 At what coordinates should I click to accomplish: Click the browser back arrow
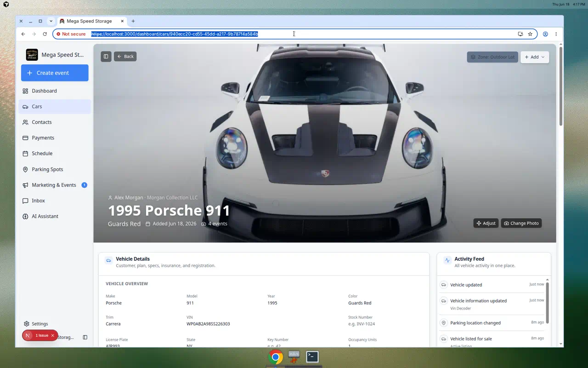pyautogui.click(x=23, y=34)
